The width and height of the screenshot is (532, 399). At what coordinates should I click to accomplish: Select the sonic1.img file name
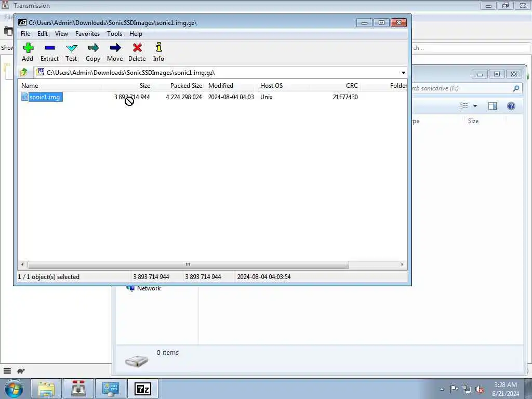pos(45,97)
